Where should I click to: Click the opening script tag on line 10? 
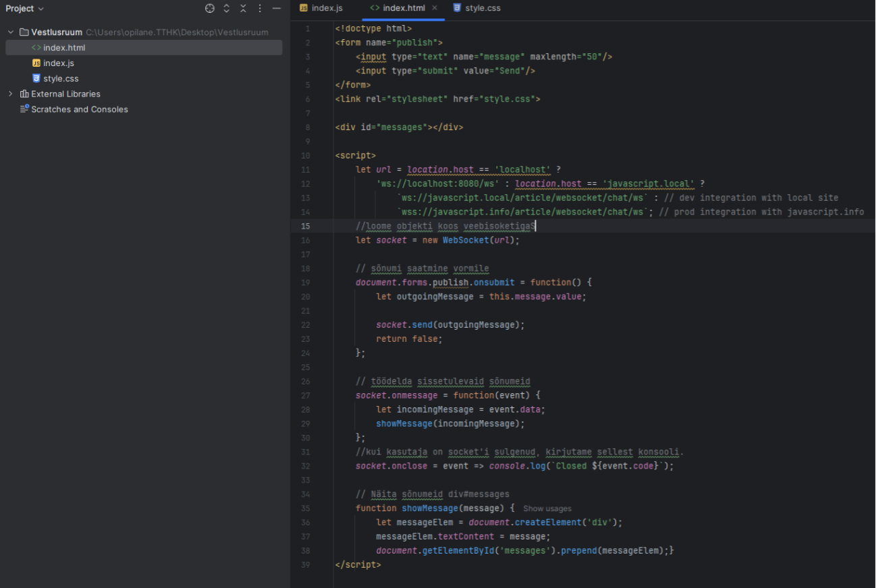355,155
